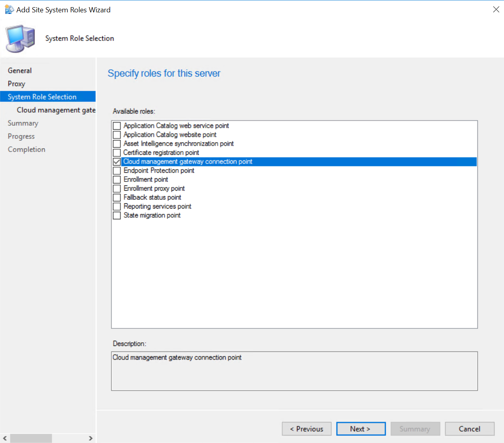Click the greyed Summary button
This screenshot has height=443, width=504.
(x=415, y=429)
